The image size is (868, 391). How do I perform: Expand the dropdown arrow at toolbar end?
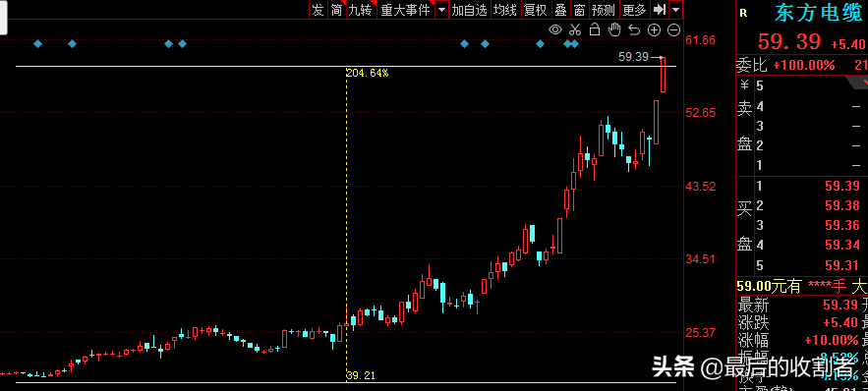point(675,10)
